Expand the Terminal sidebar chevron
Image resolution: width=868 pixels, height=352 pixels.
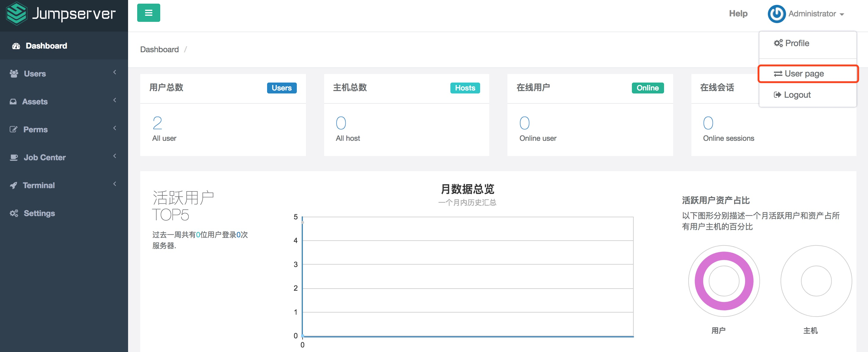114,184
